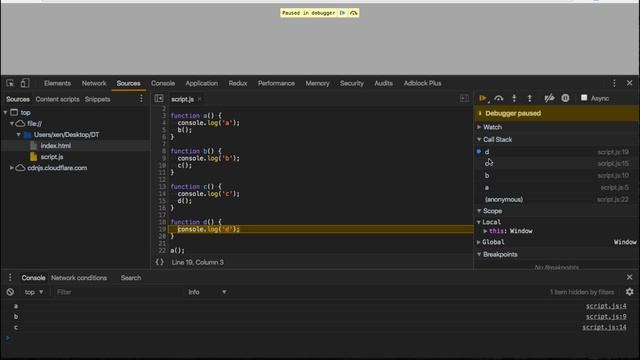The image size is (640, 360).
Task: Select the (anonymous) call stack frame
Action: tap(556, 200)
